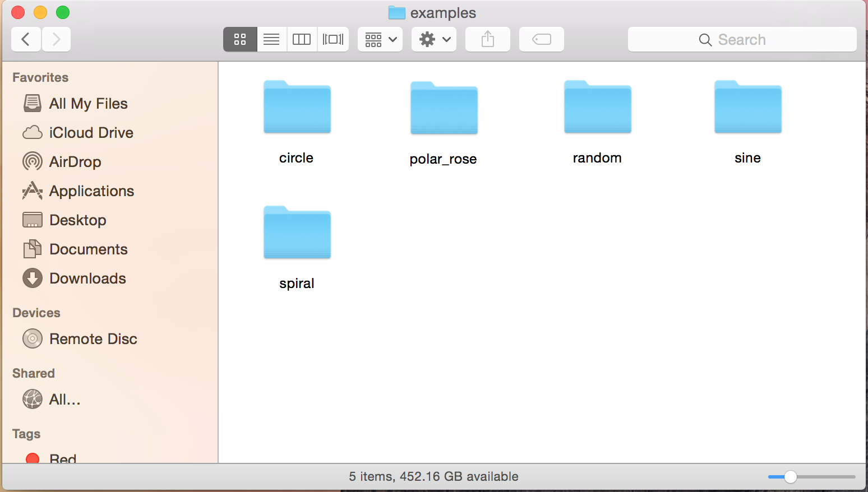Click the Edit Tags toolbar button
This screenshot has height=492, width=868.
542,39
